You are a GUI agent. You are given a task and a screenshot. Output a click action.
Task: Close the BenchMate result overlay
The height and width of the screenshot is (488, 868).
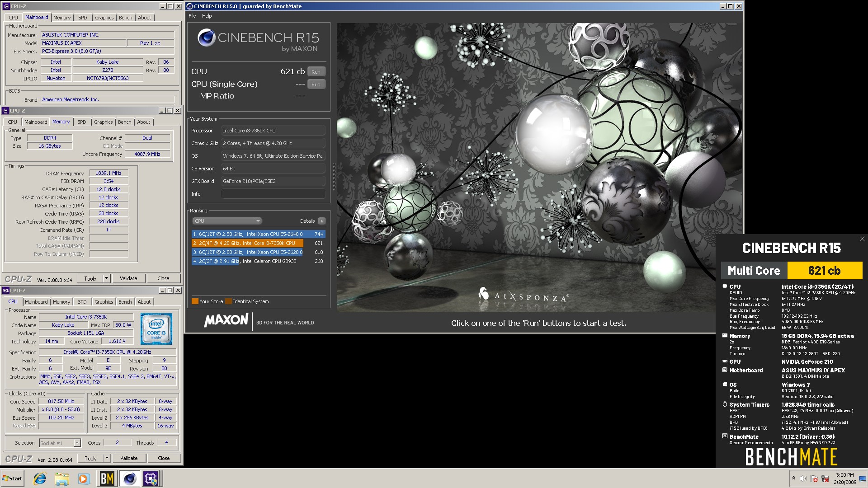862,239
